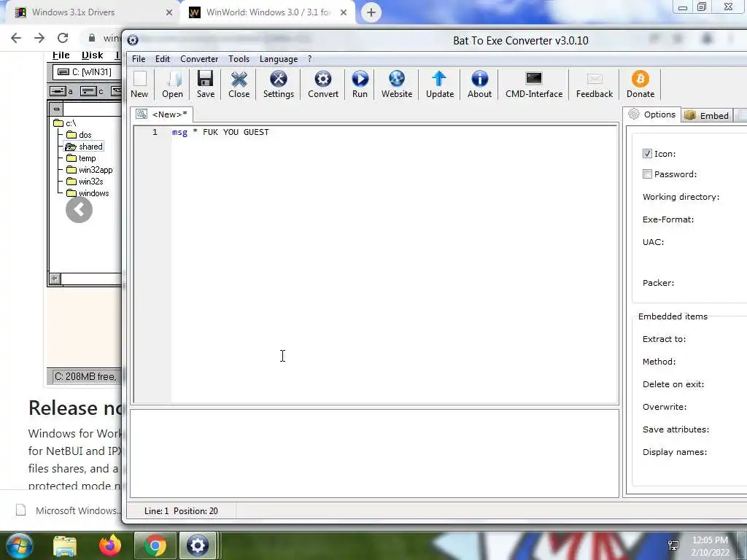Open File Explorer from taskbar

tap(65, 545)
